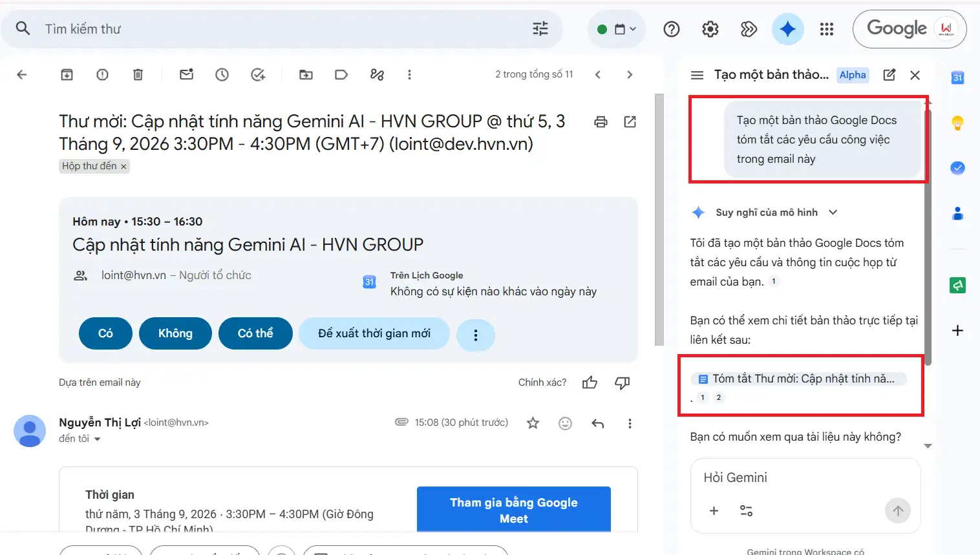Click the Gemini panel scroll-down arrow

928,446
